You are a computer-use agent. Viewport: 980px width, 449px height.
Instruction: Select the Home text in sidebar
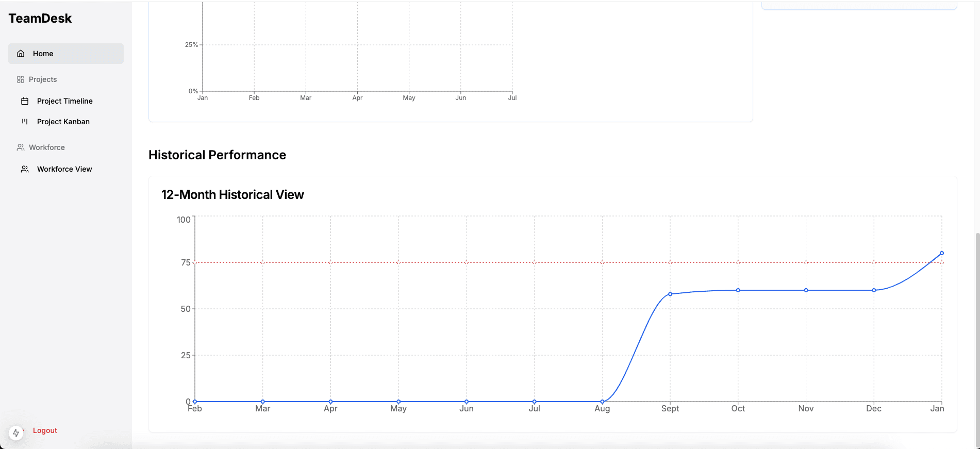(x=43, y=54)
